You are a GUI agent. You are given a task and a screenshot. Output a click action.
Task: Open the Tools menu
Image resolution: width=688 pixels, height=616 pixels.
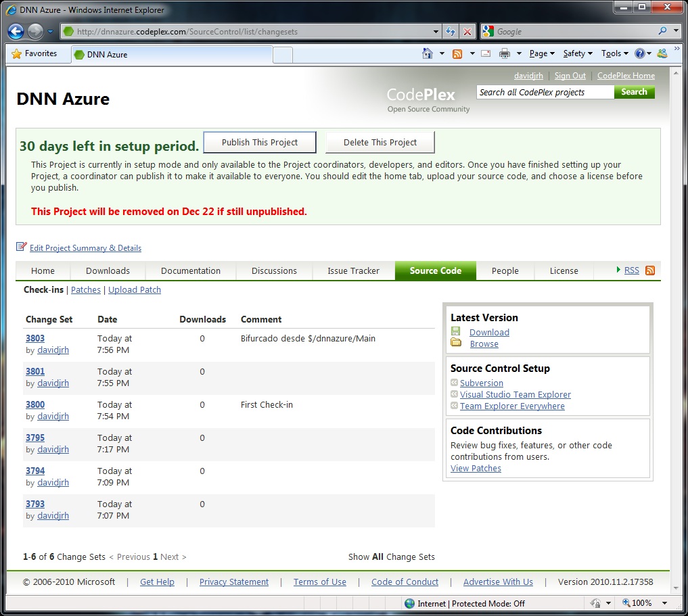pyautogui.click(x=615, y=53)
